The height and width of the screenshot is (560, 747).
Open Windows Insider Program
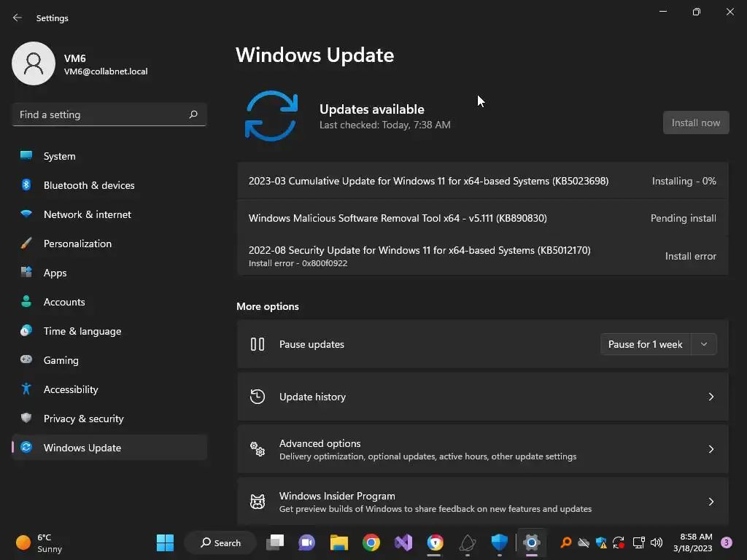[483, 502]
